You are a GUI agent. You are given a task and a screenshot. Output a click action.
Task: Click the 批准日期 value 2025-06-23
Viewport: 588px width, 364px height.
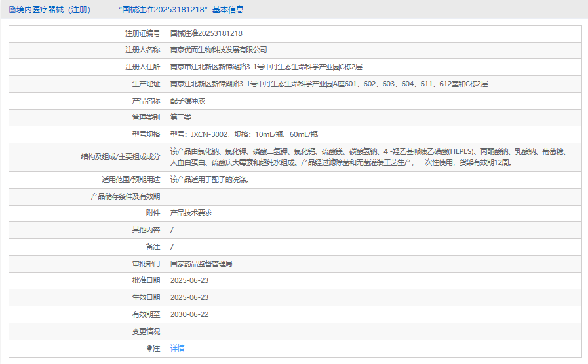click(x=189, y=280)
